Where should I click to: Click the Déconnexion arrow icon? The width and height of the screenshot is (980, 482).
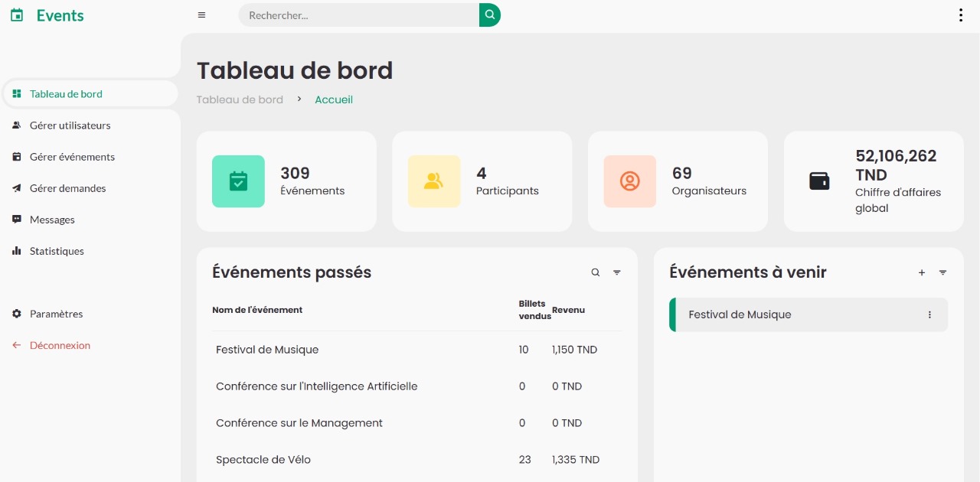click(x=17, y=345)
